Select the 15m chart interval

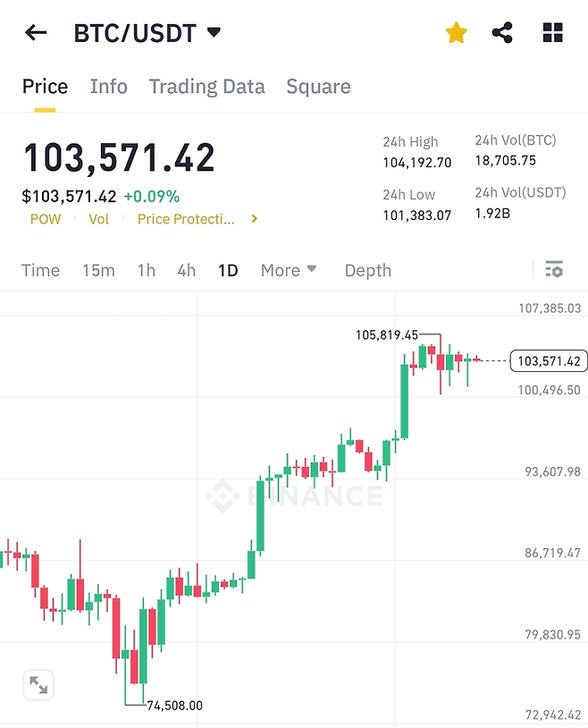98,270
